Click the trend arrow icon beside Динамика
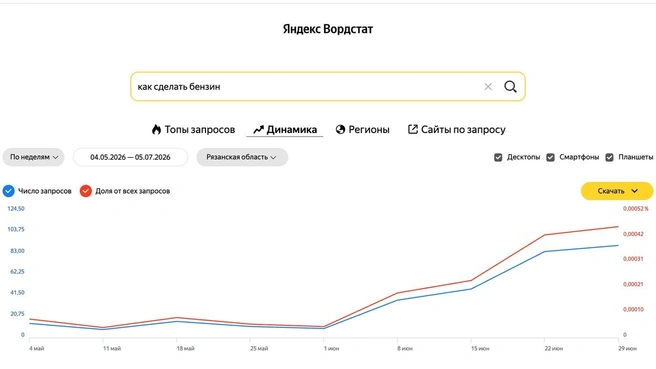 click(258, 130)
